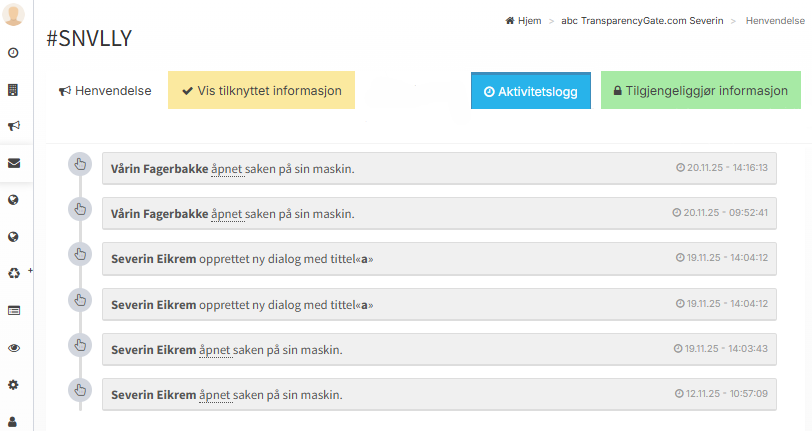Toggle the eye icon in the sidebar

click(x=14, y=348)
